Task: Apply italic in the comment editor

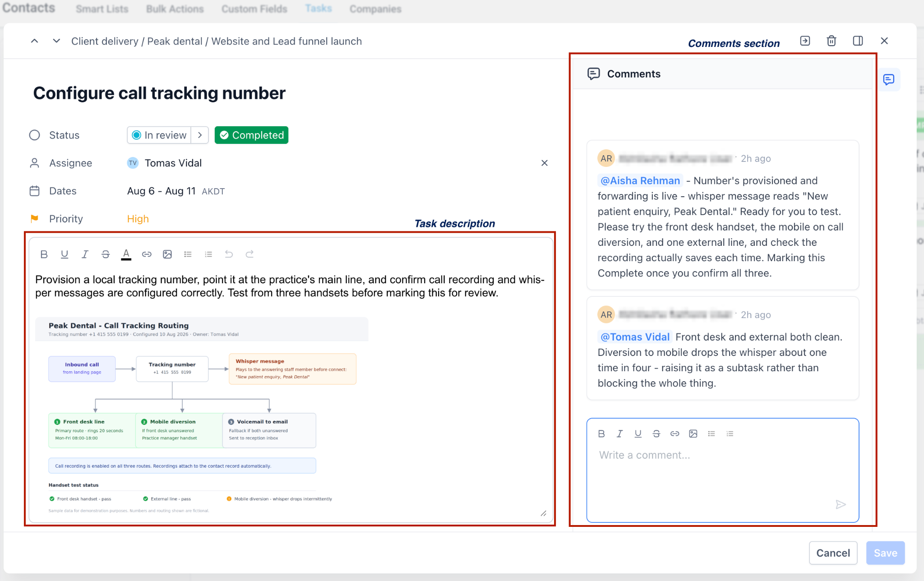Action: tap(620, 434)
